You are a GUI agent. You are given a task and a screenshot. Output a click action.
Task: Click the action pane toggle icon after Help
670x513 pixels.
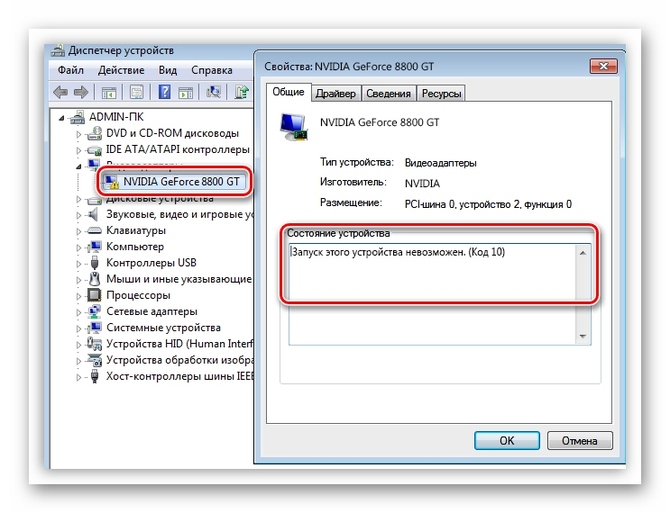pos(185,92)
